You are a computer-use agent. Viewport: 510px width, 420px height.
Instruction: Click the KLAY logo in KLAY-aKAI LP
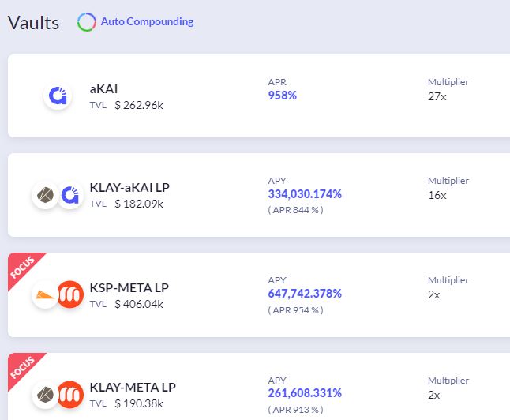(45, 195)
